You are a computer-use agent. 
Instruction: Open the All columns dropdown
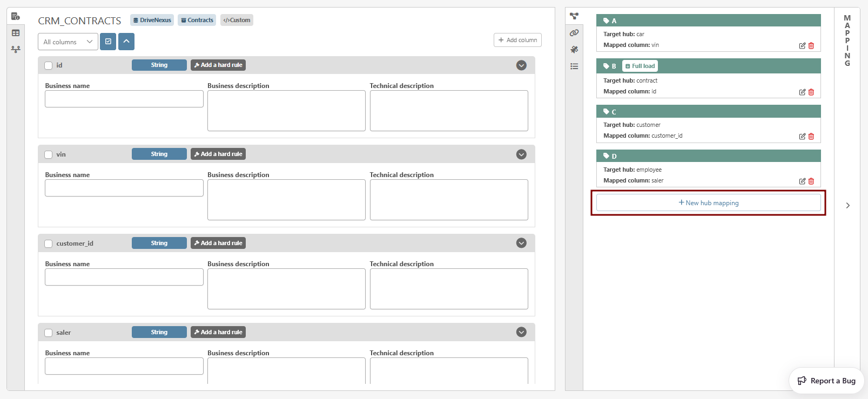(x=68, y=42)
